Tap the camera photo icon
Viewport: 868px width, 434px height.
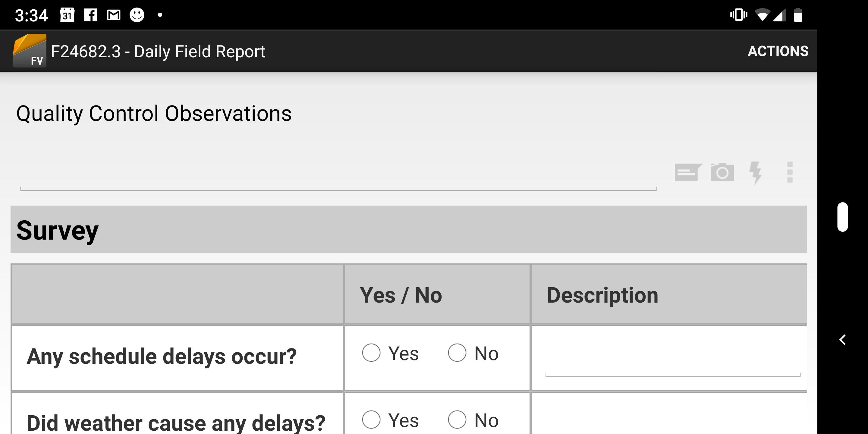[x=722, y=172]
